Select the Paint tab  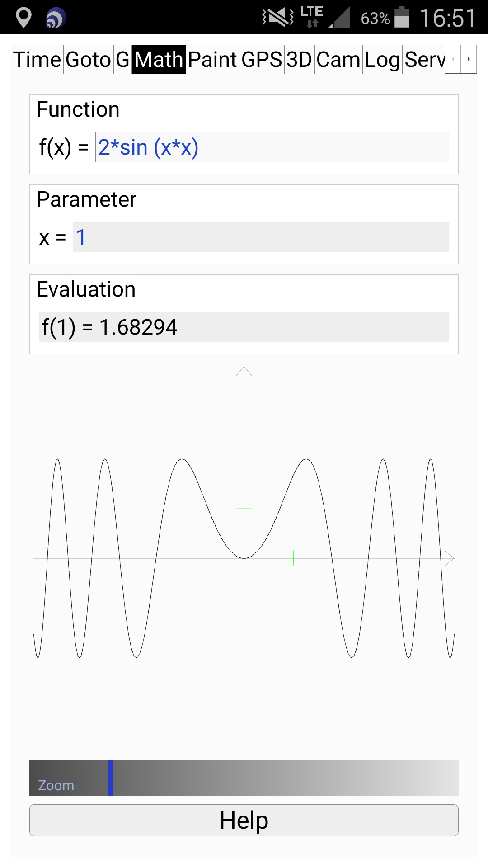point(212,60)
